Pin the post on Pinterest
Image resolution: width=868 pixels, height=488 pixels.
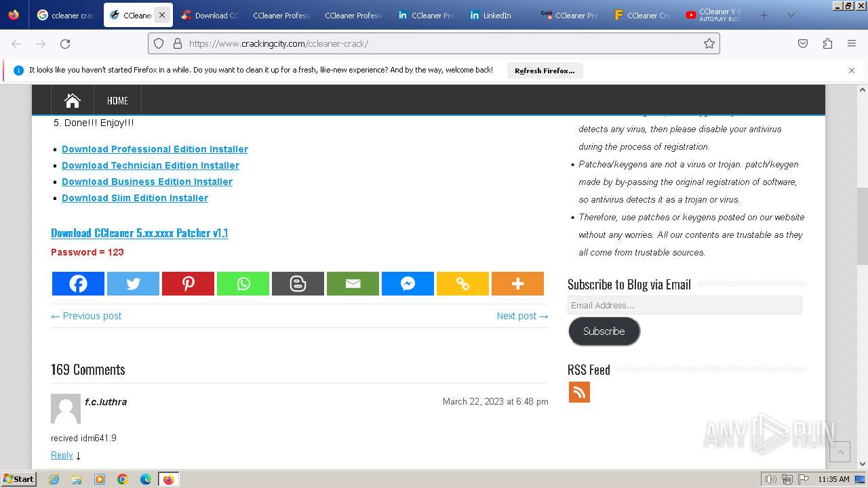point(188,284)
